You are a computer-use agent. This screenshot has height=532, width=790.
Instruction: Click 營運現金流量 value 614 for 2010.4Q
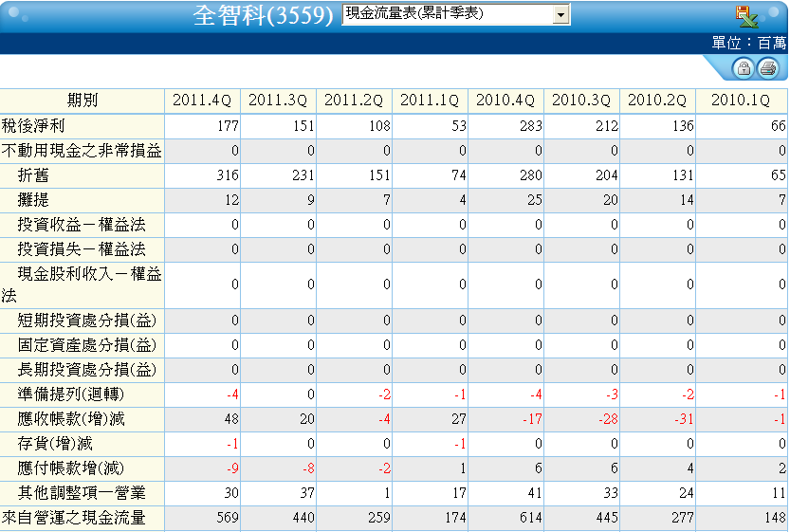click(531, 518)
